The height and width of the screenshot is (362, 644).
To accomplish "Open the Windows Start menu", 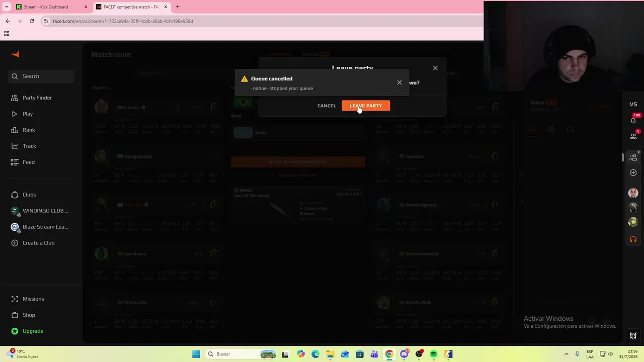I will 196,354.
